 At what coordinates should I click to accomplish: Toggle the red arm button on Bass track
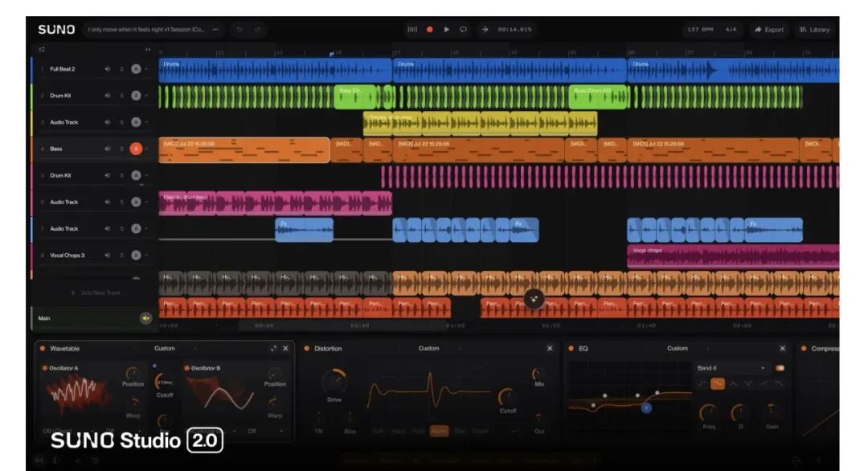136,149
